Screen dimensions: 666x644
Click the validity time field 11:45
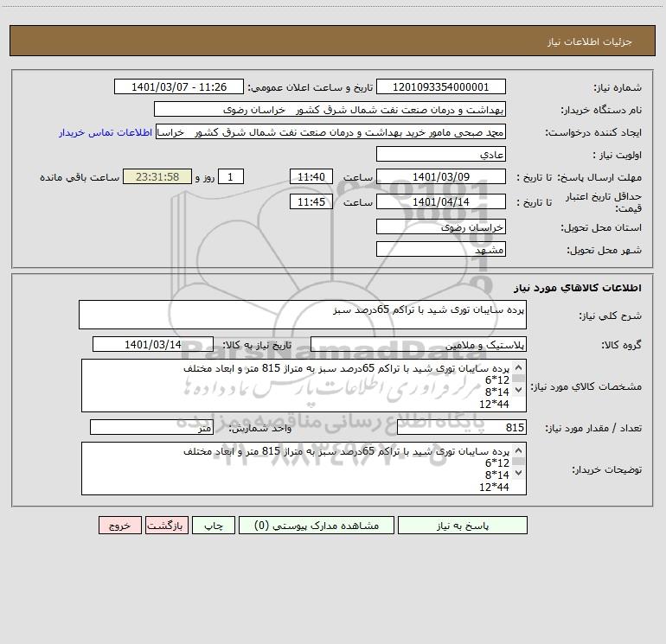coord(311,201)
